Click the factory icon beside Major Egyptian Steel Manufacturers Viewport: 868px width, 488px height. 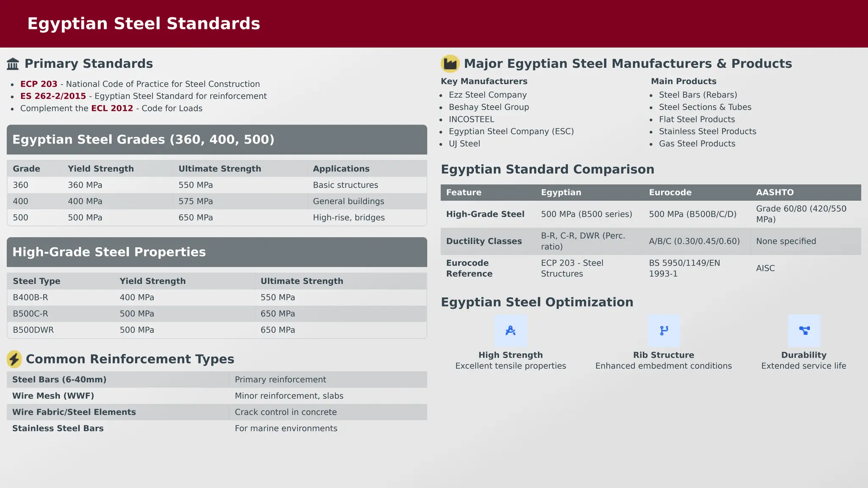(450, 64)
